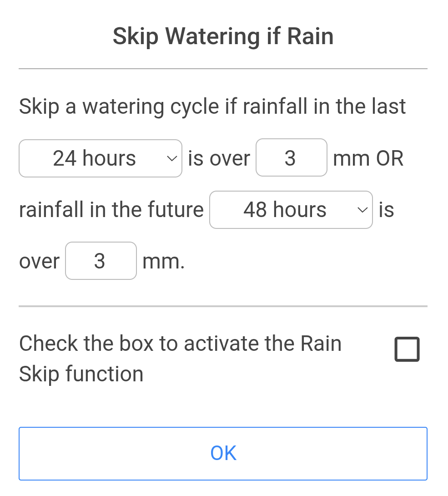The height and width of the screenshot is (496, 448).
Task: Focus the past rainfall mm threshold field
Action: pos(291,158)
